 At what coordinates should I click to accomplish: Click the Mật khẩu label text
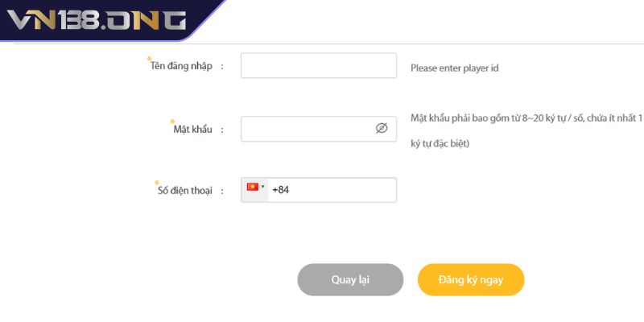click(192, 129)
